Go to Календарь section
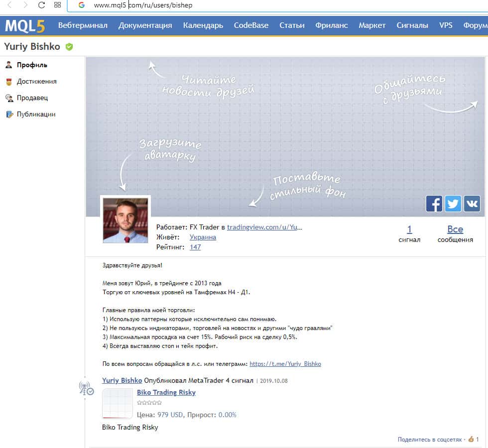This screenshot has width=488, height=448. pos(203,25)
